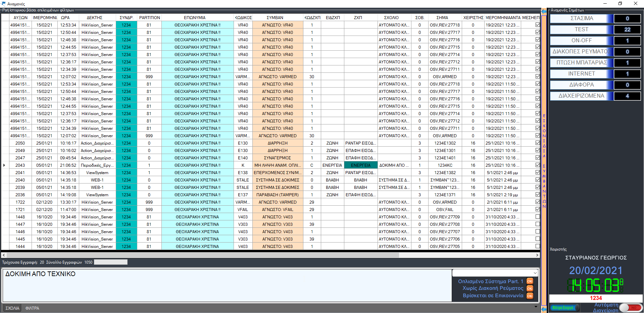The width and height of the screenshot is (644, 313).
Task: Click OK icon beside Οπλισμένο Σύστημα Part. 1
Action: 530,281
